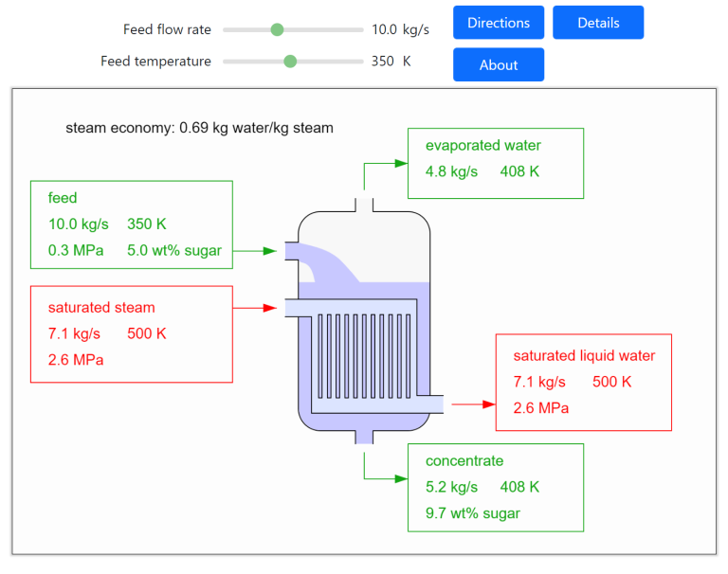Click the steam economy text
The width and height of the screenshot is (728, 574).
(199, 128)
